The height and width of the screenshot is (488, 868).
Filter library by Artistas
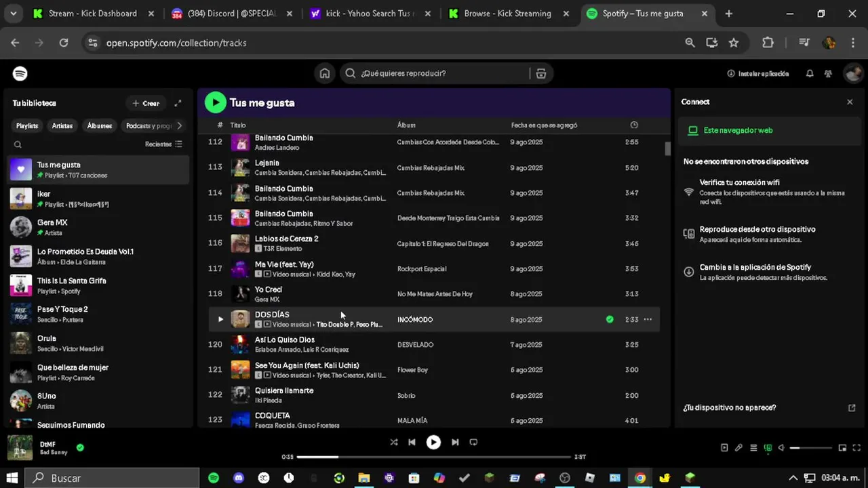tap(62, 125)
